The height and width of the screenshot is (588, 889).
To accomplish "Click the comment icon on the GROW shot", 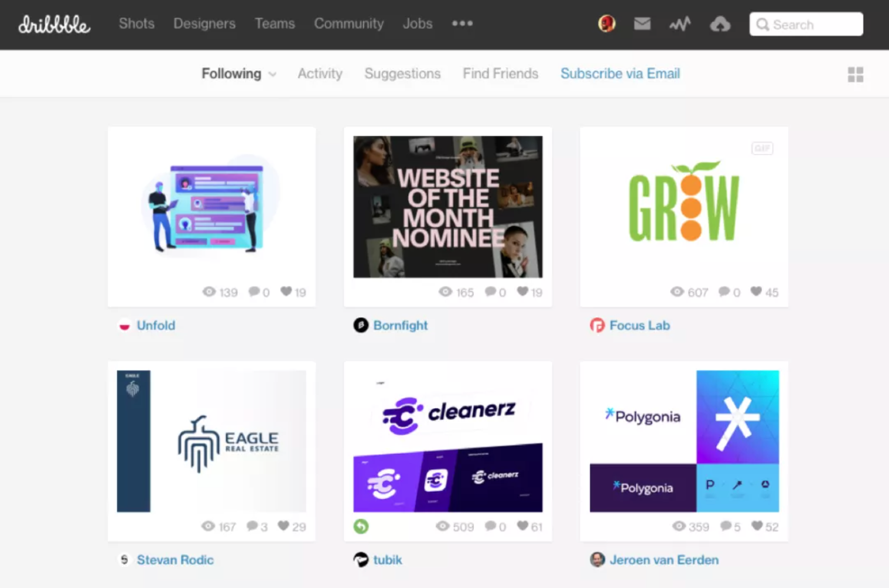I will pos(724,292).
